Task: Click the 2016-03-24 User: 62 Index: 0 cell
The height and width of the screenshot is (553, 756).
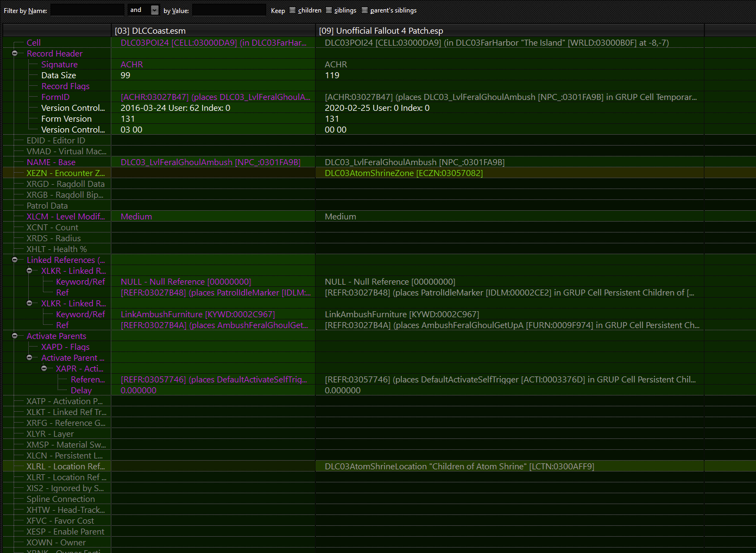Action: (x=175, y=108)
